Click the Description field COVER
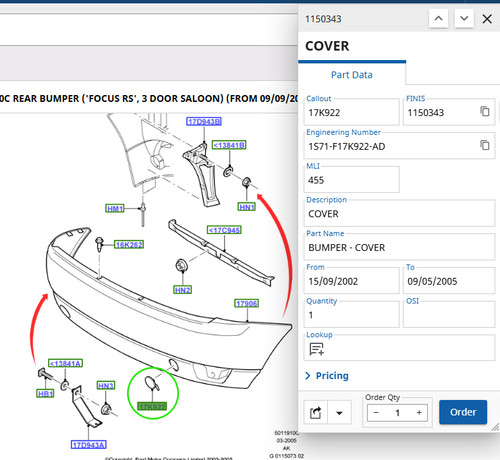This screenshot has height=460, width=500. coord(399,214)
